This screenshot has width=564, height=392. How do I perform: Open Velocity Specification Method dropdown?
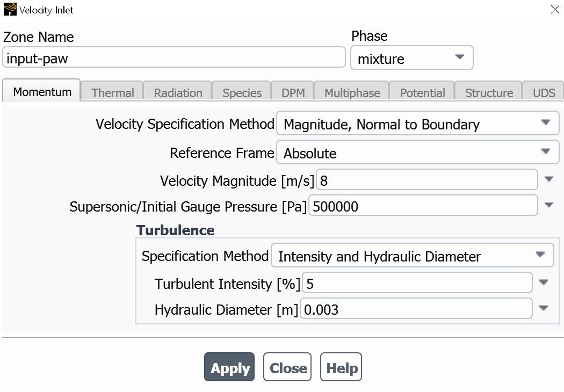point(546,123)
